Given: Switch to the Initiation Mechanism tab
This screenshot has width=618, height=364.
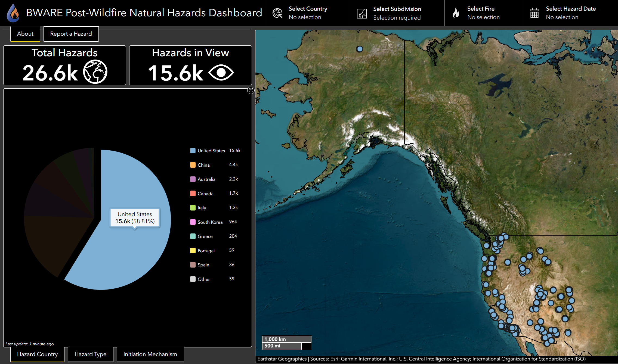Looking at the screenshot, I should (x=150, y=354).
